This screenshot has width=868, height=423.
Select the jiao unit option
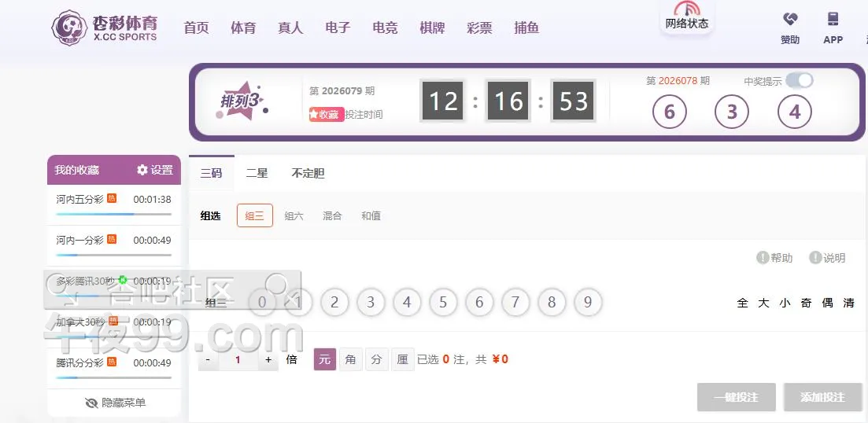[x=350, y=360]
